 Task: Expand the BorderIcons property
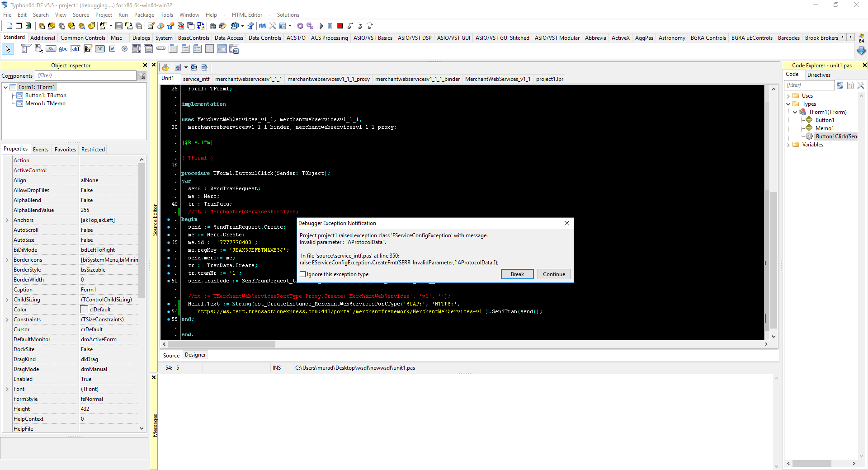[7, 260]
